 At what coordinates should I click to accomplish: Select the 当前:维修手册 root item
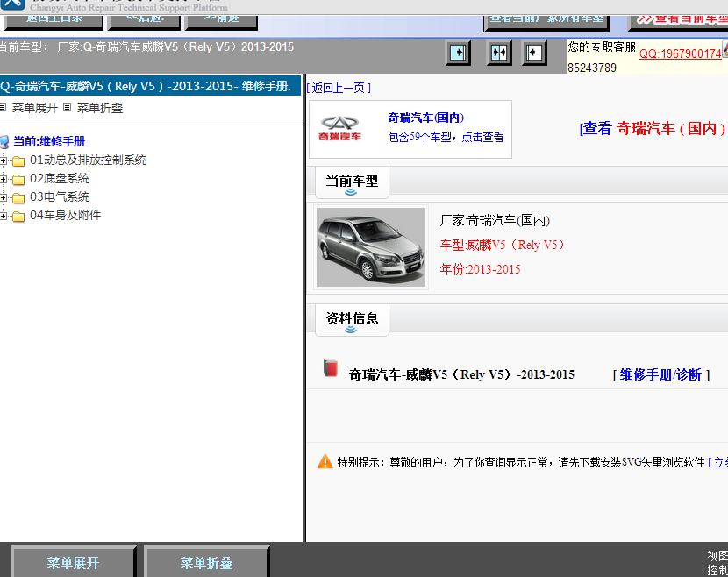[x=49, y=141]
